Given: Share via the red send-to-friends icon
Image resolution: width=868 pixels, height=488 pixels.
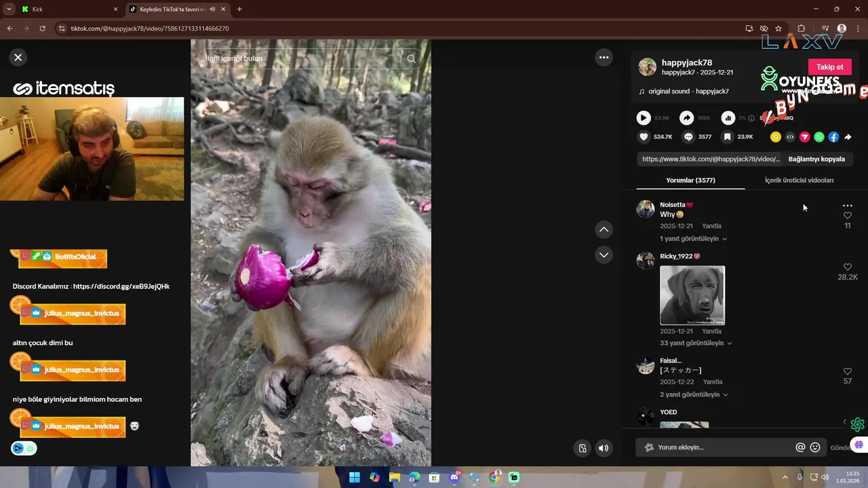Looking at the screenshot, I should click(805, 137).
